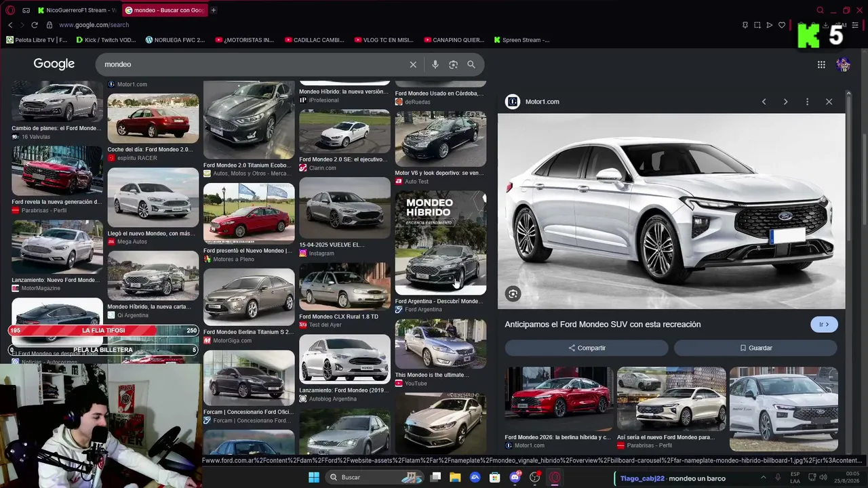The image size is (868, 488).
Task: Open Pelota Libre TV bookmark
Action: coord(37,40)
